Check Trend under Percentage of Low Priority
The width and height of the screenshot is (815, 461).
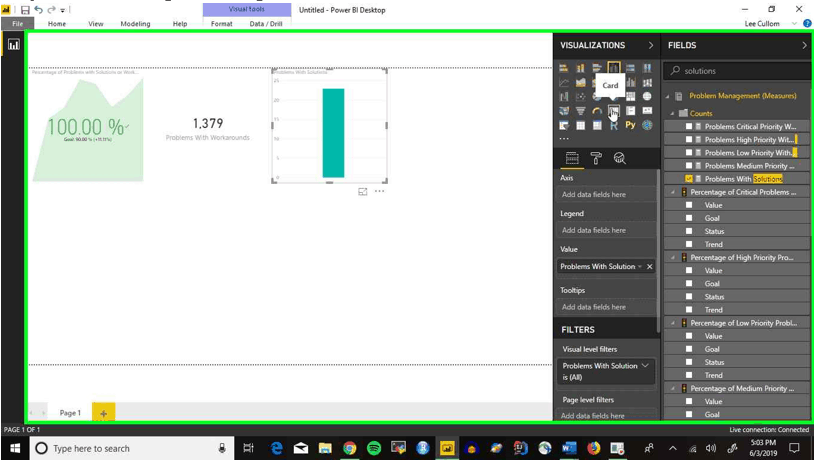click(689, 375)
